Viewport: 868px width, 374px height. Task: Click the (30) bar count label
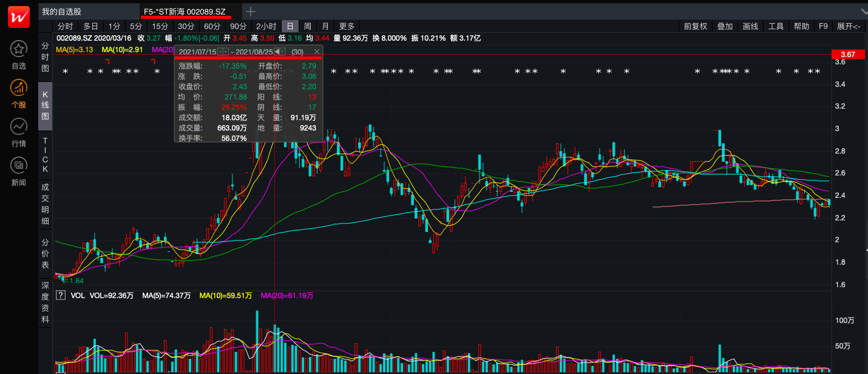297,52
